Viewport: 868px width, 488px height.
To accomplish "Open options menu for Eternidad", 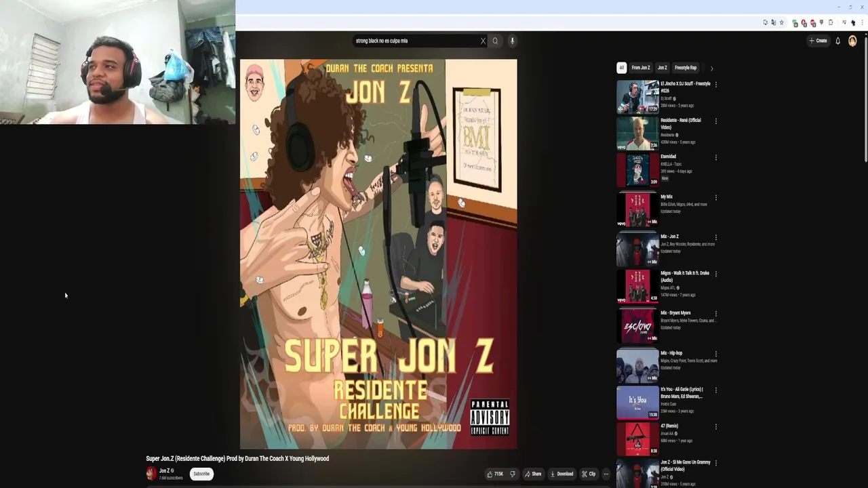I will click(x=716, y=158).
